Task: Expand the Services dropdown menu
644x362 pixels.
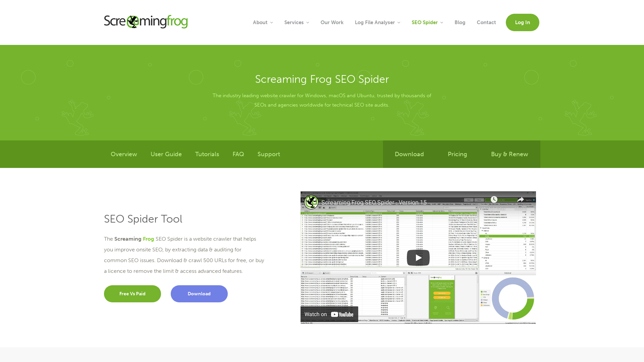Action: click(x=297, y=22)
